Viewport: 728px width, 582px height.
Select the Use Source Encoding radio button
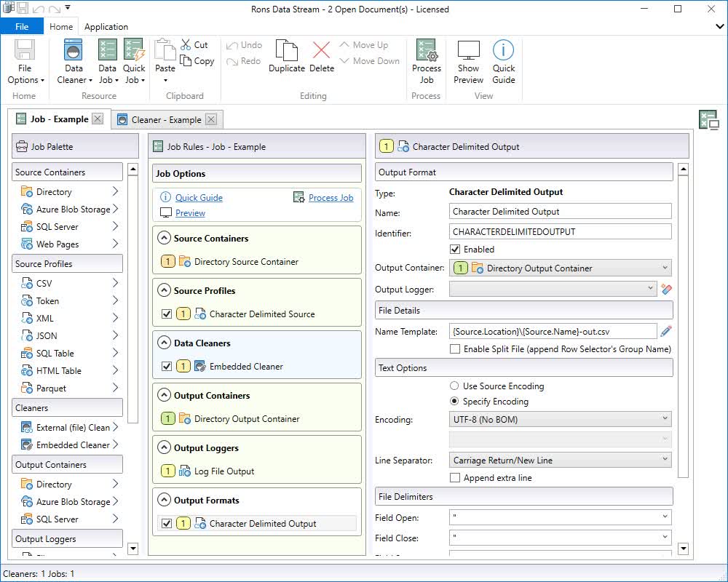click(x=454, y=386)
